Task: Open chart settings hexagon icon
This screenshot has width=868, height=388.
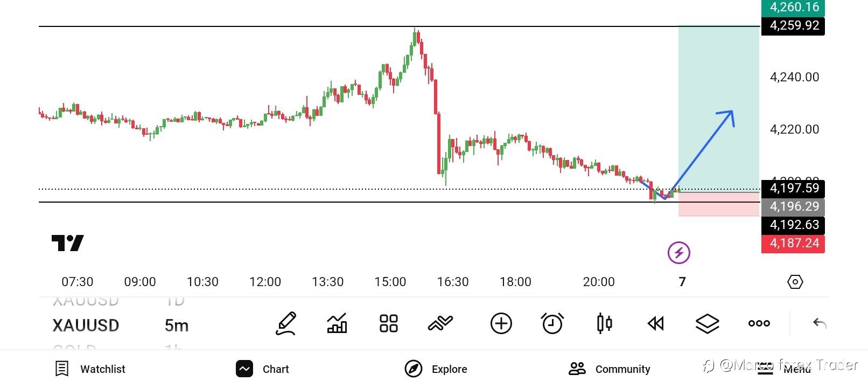Action: [x=795, y=282]
